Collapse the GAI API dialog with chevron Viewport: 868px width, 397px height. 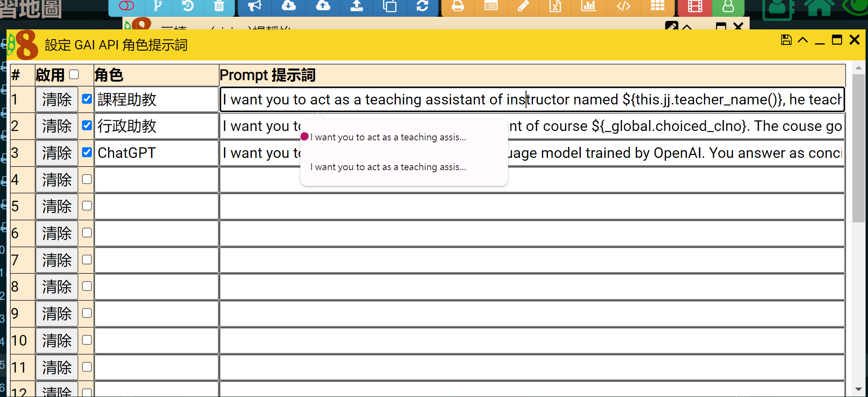click(803, 40)
